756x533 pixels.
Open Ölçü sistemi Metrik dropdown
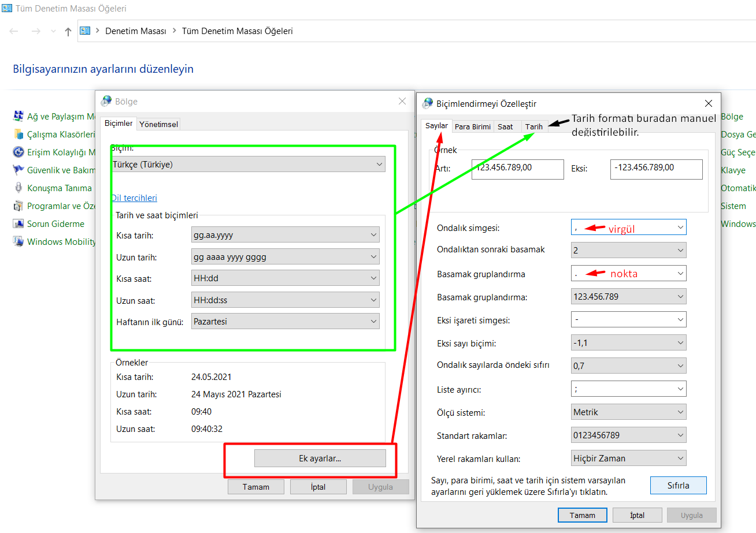click(628, 412)
